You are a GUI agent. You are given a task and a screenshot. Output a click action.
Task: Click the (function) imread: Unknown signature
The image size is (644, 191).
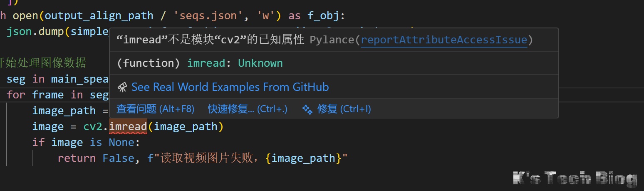(x=200, y=63)
